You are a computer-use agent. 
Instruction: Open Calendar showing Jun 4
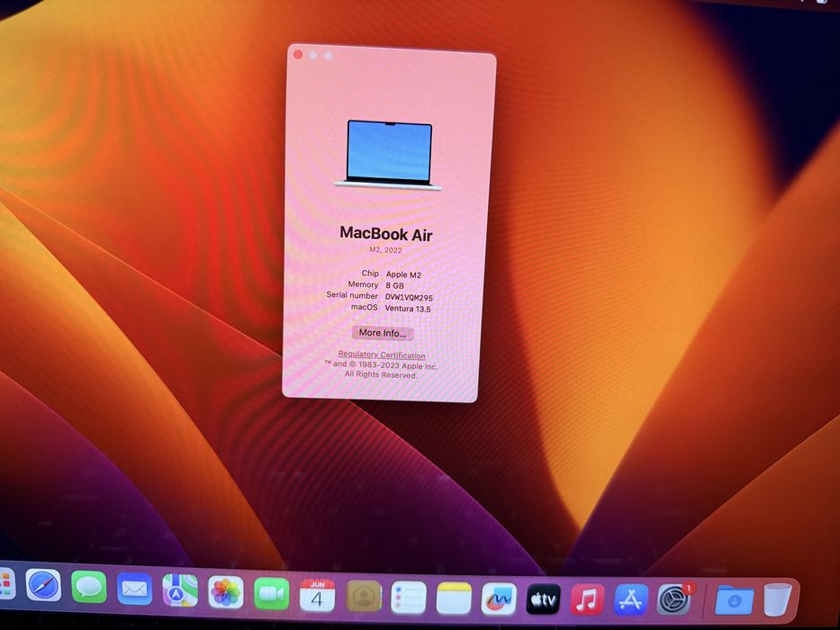(317, 595)
